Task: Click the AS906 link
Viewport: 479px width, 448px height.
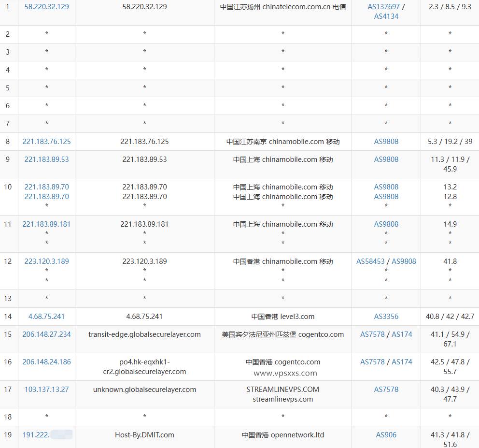Action: pyautogui.click(x=386, y=435)
